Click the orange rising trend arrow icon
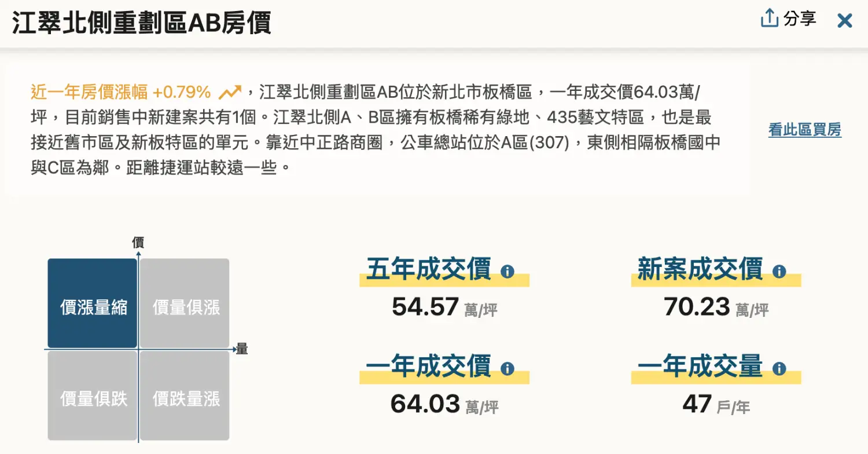Screen dimensions: 868x454 [230, 92]
